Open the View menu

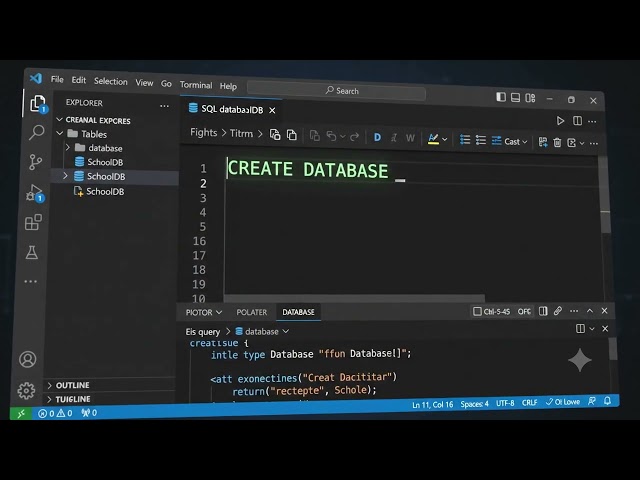click(144, 83)
